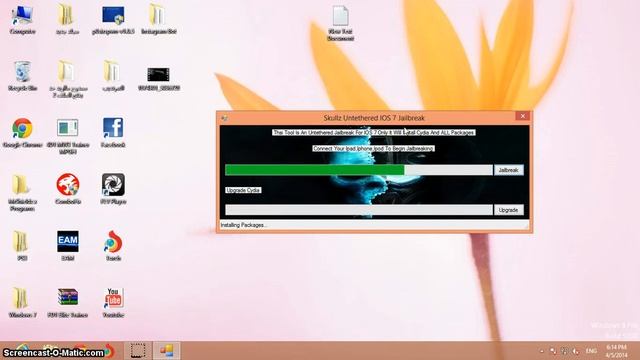
Task: Select the Youtube desktop shortcut
Action: pyautogui.click(x=113, y=302)
